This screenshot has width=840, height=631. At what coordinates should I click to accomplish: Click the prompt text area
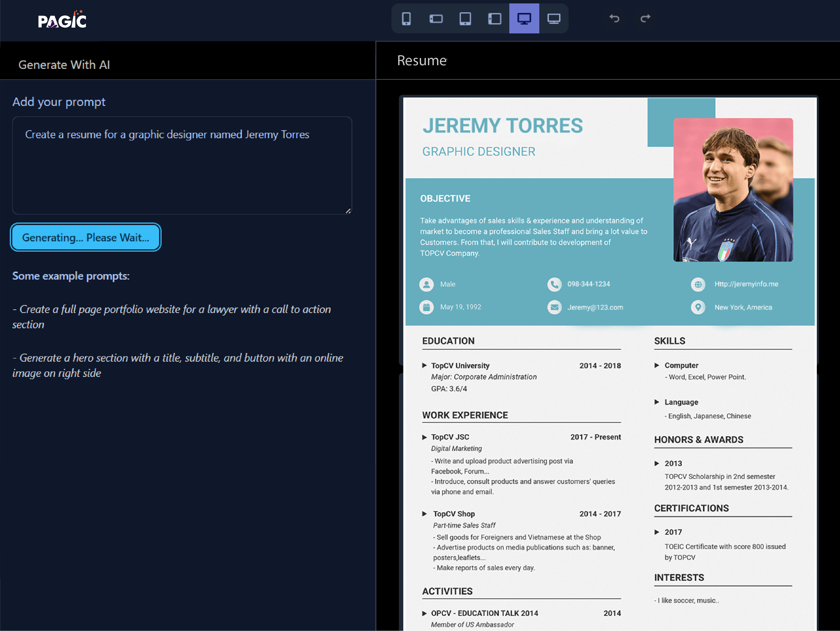click(182, 165)
